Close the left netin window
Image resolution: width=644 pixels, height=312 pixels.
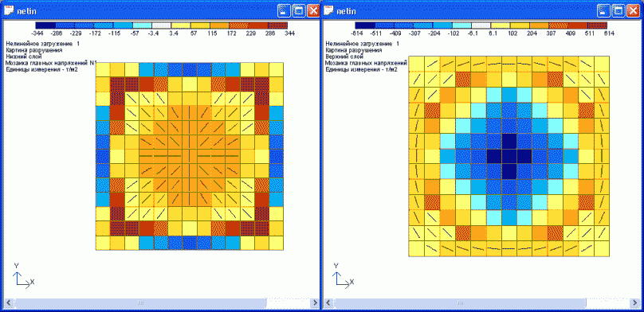coord(313,11)
